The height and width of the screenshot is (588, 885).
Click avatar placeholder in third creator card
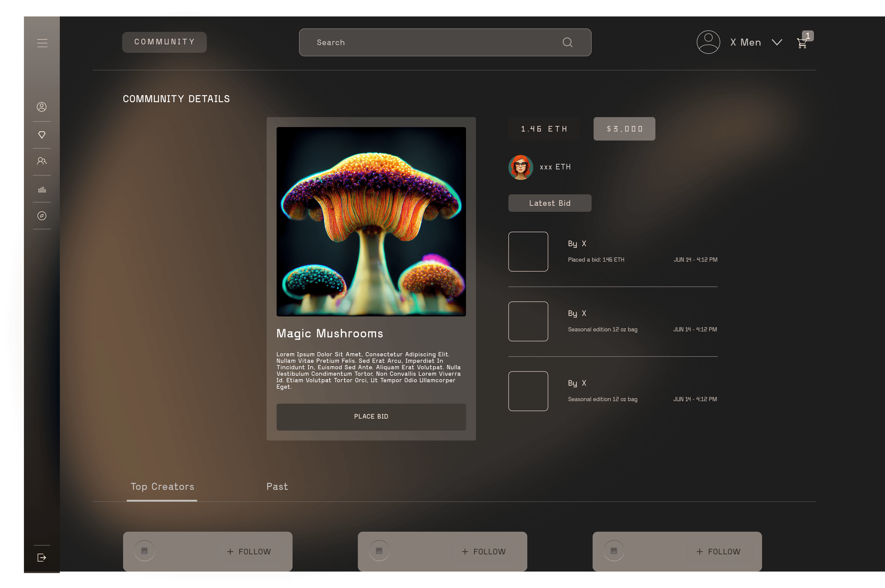tap(614, 550)
